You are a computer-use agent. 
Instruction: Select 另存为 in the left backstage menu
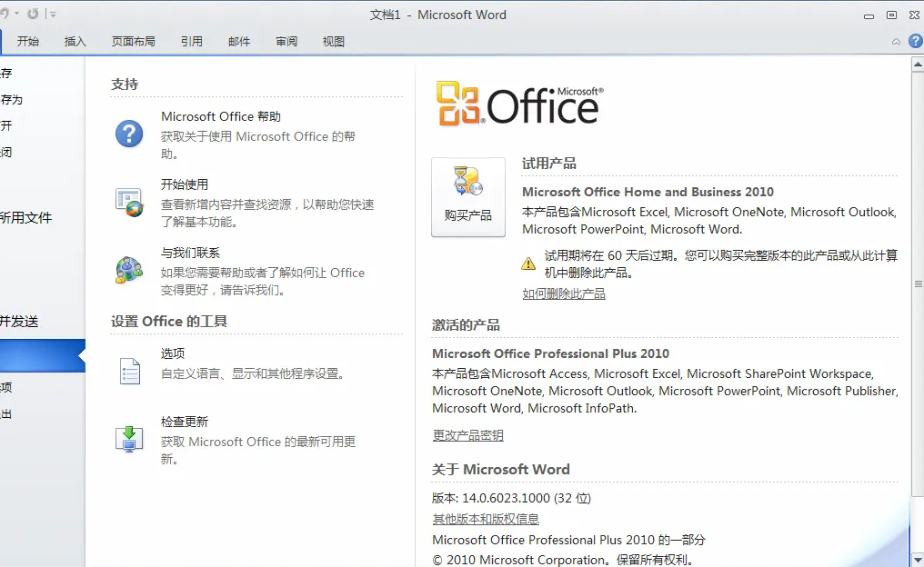coord(11,100)
